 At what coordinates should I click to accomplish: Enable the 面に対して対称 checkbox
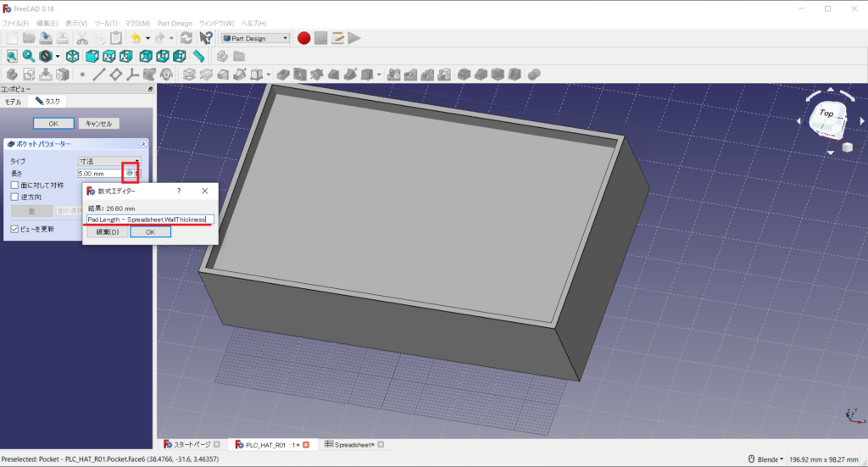click(x=14, y=185)
